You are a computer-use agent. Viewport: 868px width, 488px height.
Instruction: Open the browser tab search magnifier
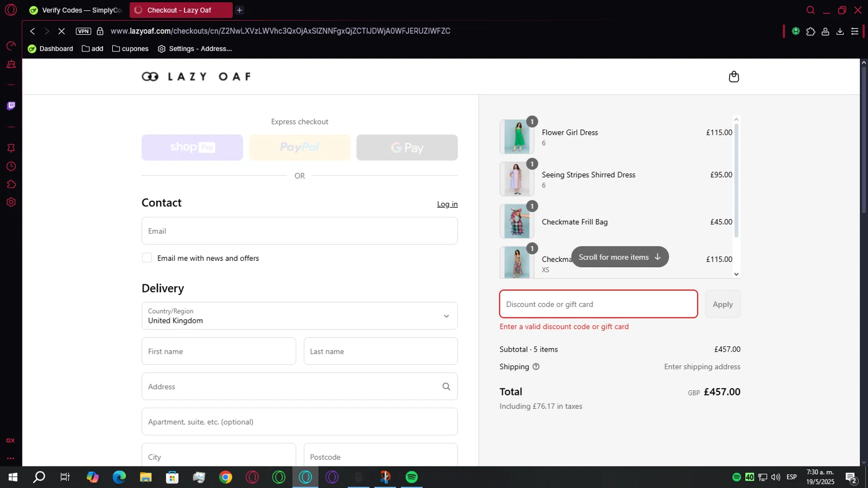point(811,10)
